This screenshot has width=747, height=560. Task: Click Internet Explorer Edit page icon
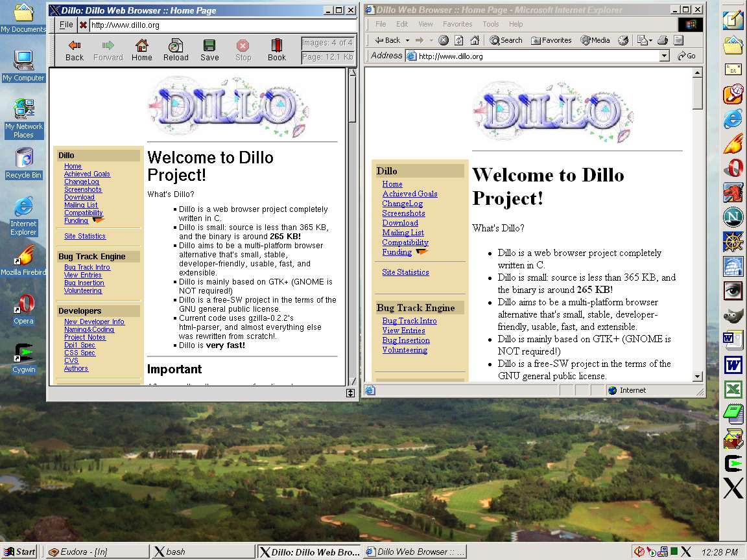click(679, 40)
